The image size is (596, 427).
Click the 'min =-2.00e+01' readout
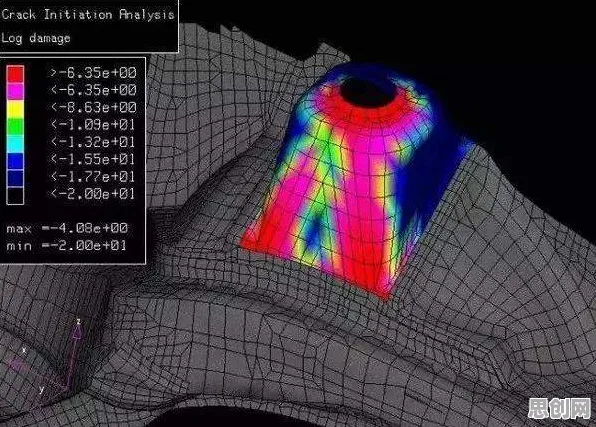[x=66, y=246]
